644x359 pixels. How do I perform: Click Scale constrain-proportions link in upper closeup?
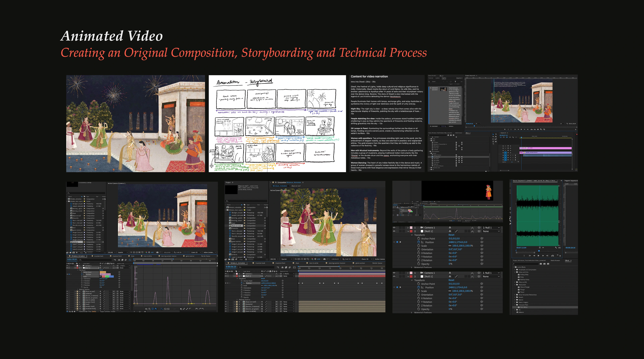tap(450, 246)
